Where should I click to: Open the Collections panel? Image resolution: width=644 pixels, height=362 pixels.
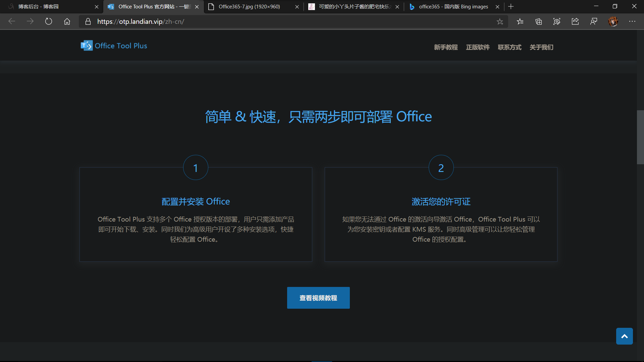click(x=538, y=21)
